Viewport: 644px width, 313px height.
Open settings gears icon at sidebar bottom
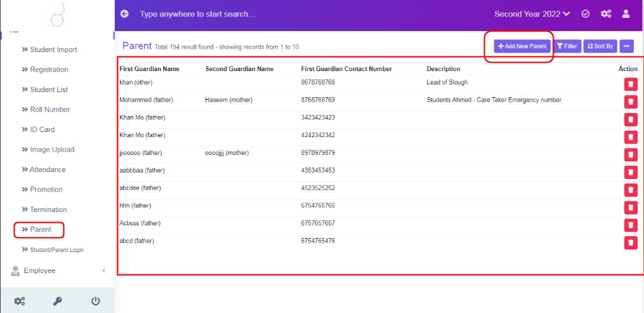tap(19, 301)
